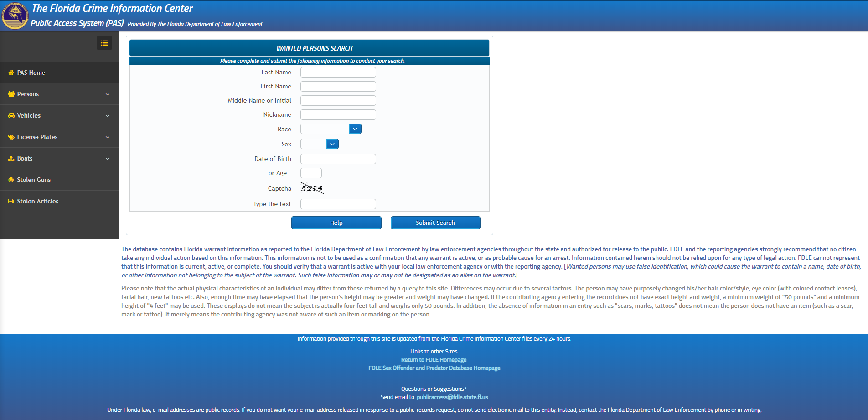Open the License Plates menu item

(x=59, y=137)
